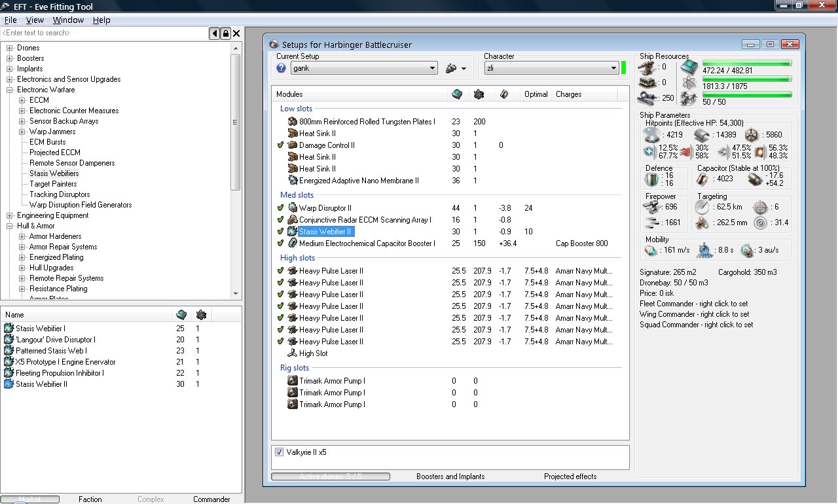
Task: Open Boosters and Implants panel
Action: tap(450, 477)
